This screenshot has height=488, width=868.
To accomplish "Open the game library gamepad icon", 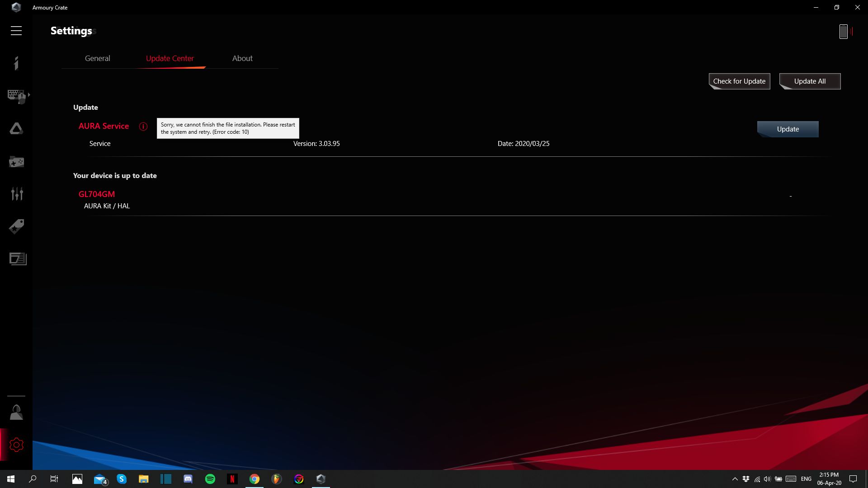I will 17,161.
